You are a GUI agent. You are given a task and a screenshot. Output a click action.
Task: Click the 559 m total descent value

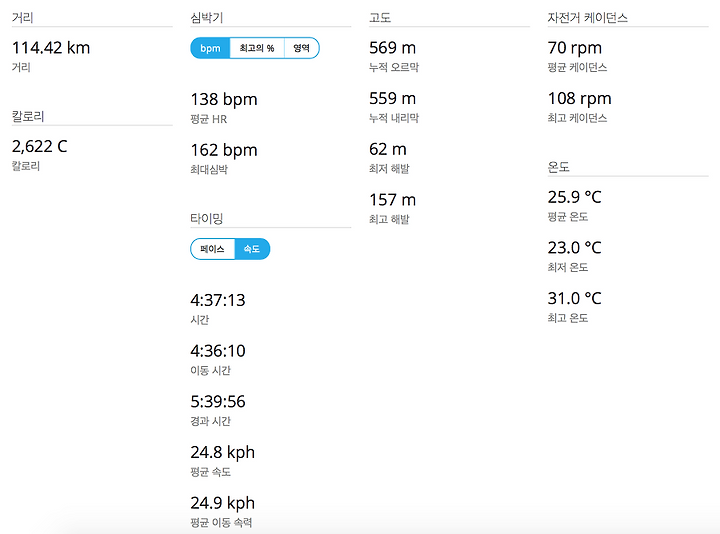393,98
